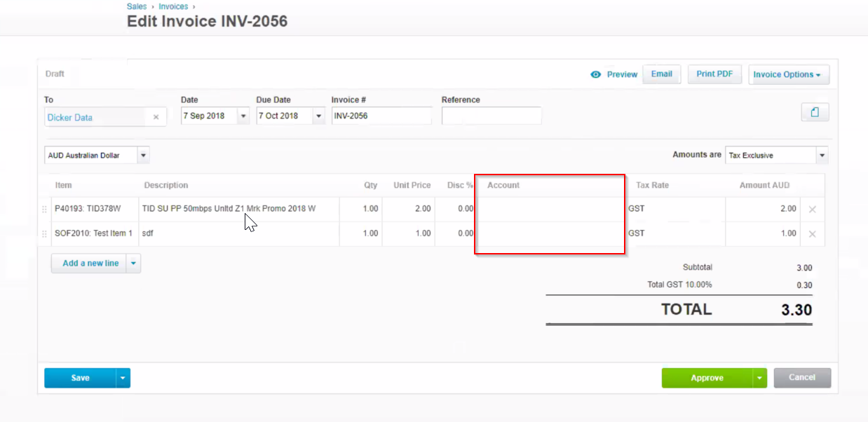The width and height of the screenshot is (868, 422).
Task: Click the Email button
Action: tap(662, 74)
